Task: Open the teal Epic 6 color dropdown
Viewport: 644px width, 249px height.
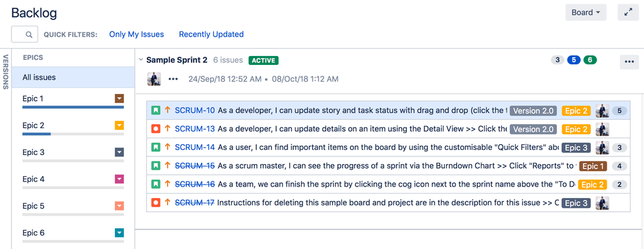Action: 119,233
